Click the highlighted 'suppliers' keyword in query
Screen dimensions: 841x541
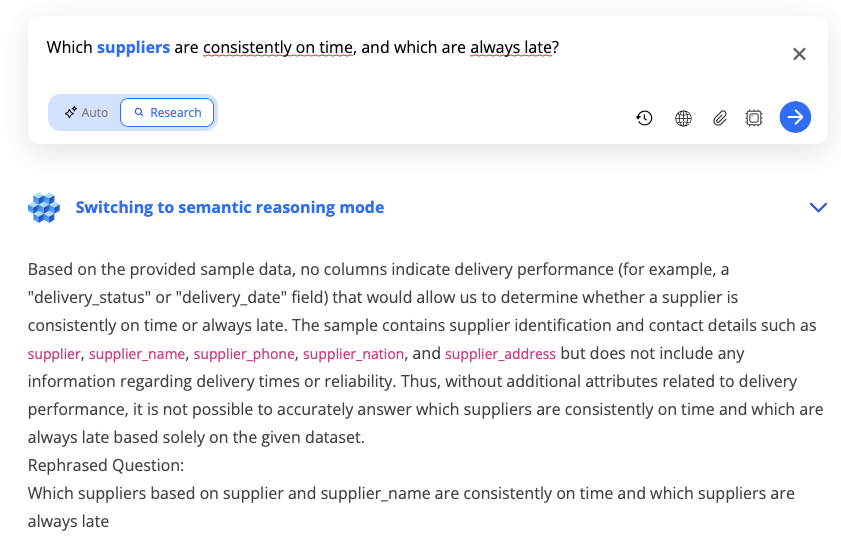coord(133,47)
